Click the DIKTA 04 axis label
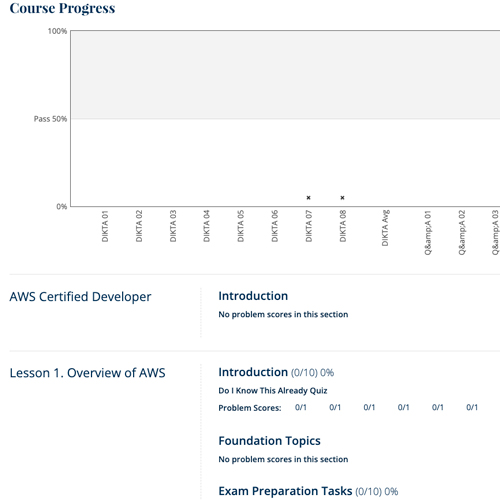The image size is (500, 500). tap(207, 226)
